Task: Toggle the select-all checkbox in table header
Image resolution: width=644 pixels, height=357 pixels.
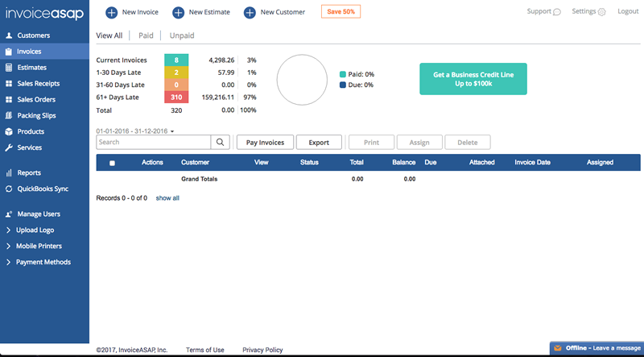Action: pos(112,163)
